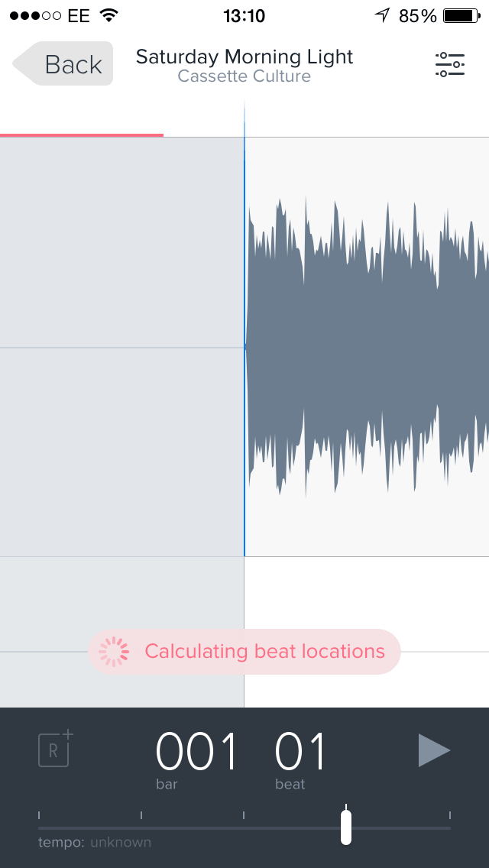Tap the Back button
This screenshot has height=868, width=489.
[63, 63]
